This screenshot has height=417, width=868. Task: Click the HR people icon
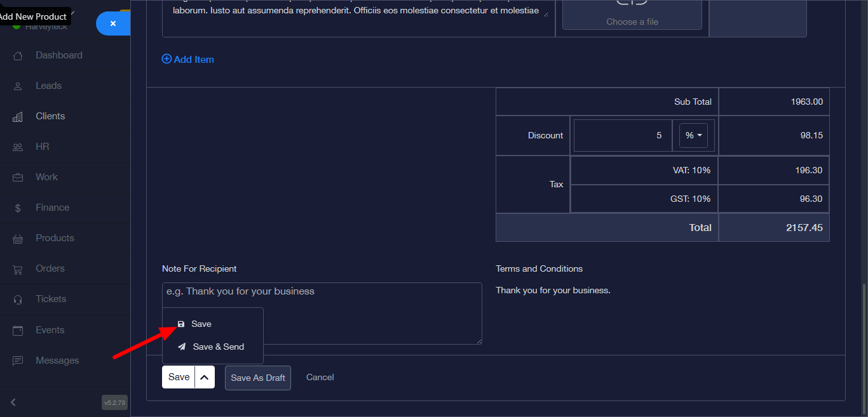tap(18, 147)
